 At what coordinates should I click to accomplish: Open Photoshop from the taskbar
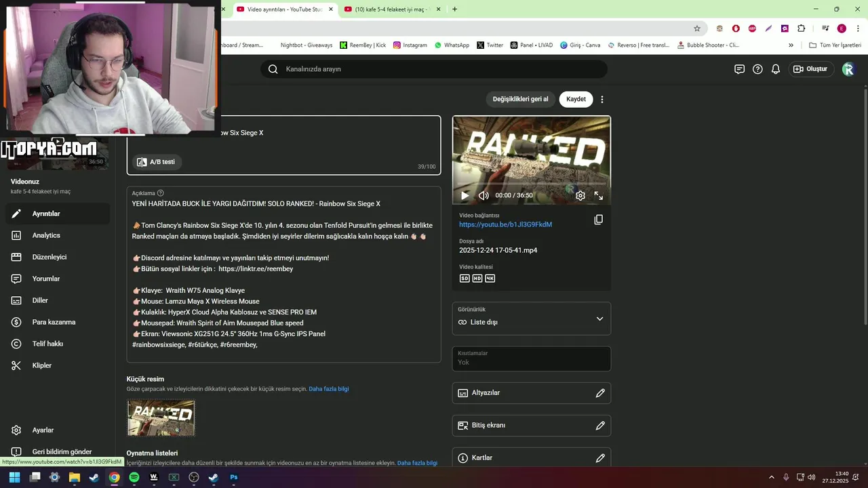click(233, 477)
